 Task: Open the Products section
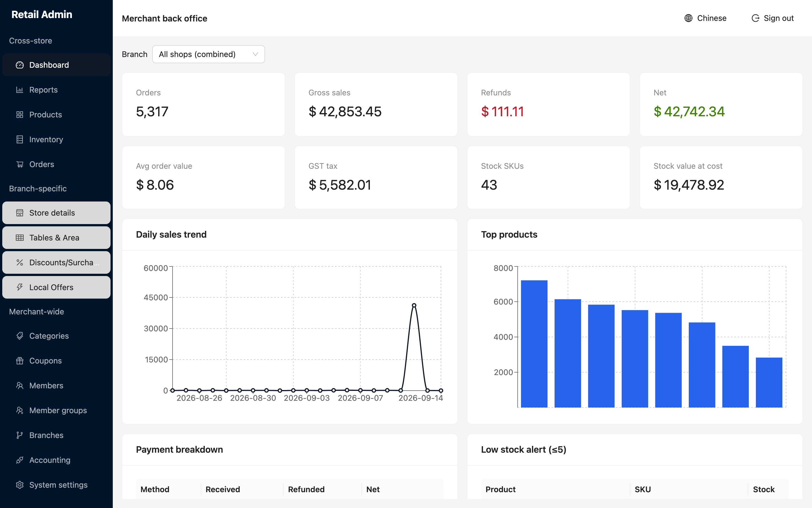56,115
